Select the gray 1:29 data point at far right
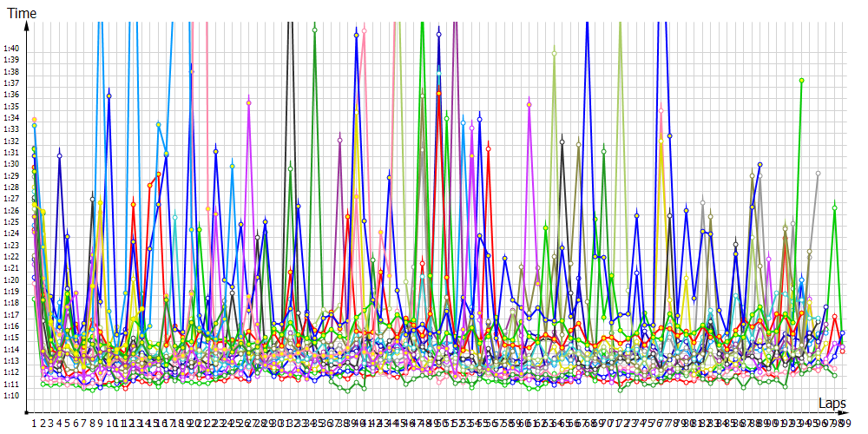The image size is (868, 434). click(818, 174)
